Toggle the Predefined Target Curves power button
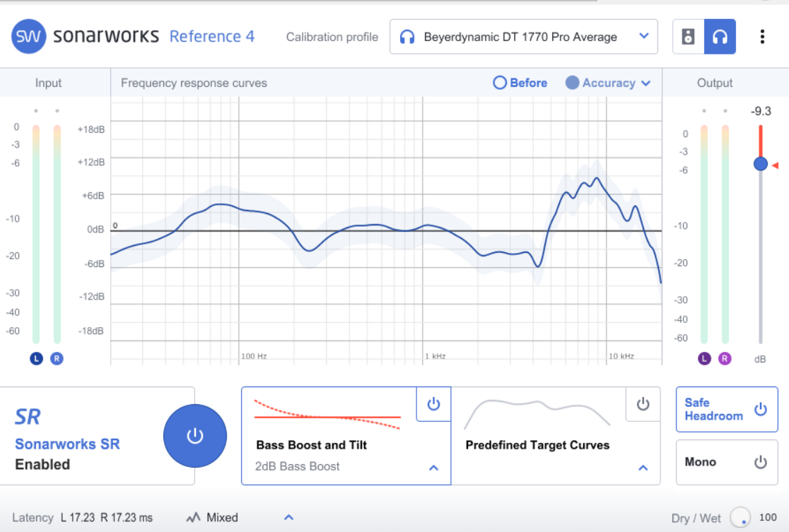 [643, 404]
